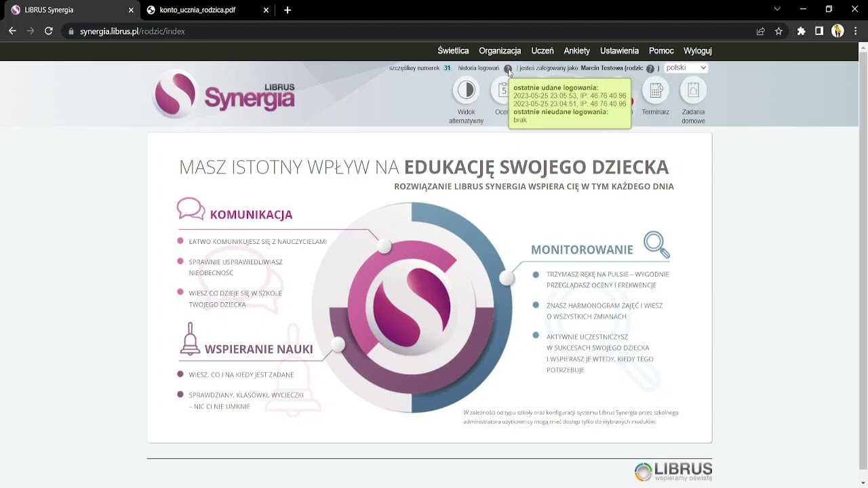Click the Librus Synergia logo
This screenshot has width=868, height=488.
224,94
